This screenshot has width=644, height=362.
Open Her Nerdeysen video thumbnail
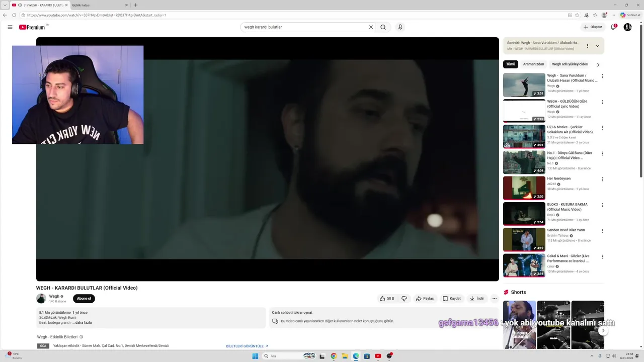pos(524,188)
